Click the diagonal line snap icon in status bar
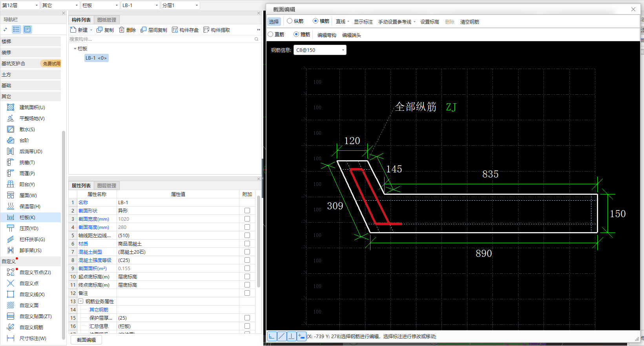 (x=282, y=336)
